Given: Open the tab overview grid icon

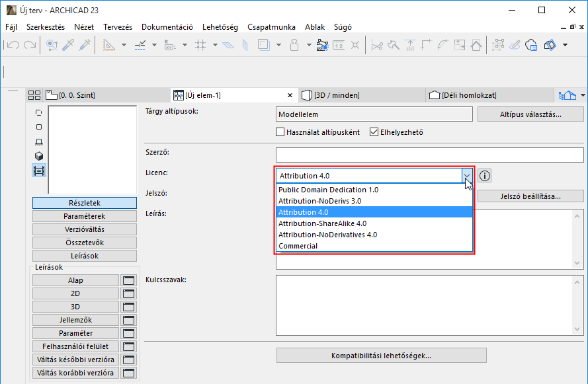Looking at the screenshot, I should (34, 95).
